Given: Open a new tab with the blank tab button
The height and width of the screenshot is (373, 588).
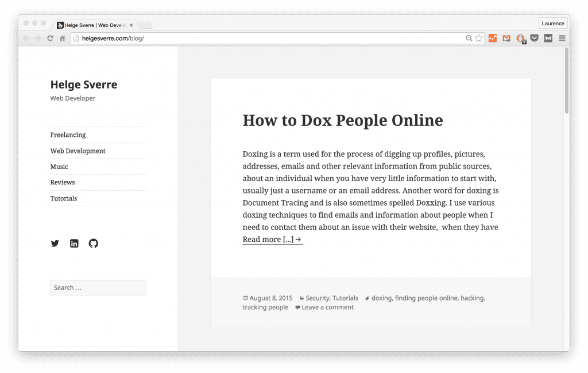Looking at the screenshot, I should [145, 25].
